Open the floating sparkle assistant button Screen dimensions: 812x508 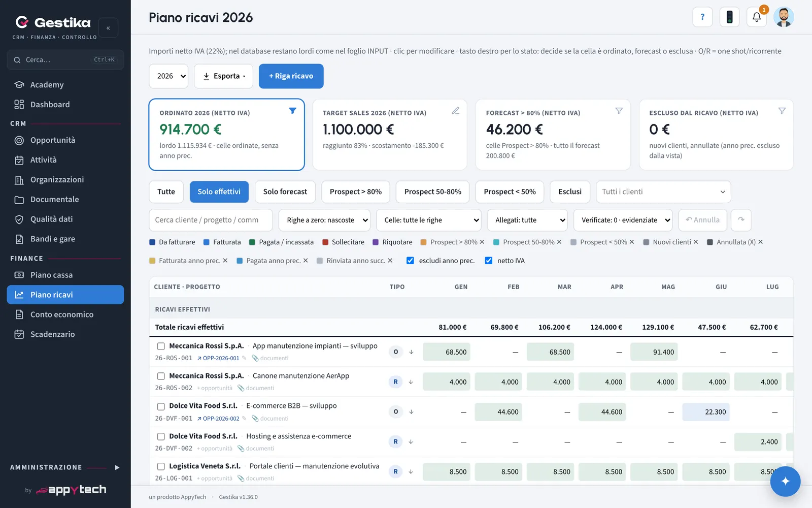785,481
